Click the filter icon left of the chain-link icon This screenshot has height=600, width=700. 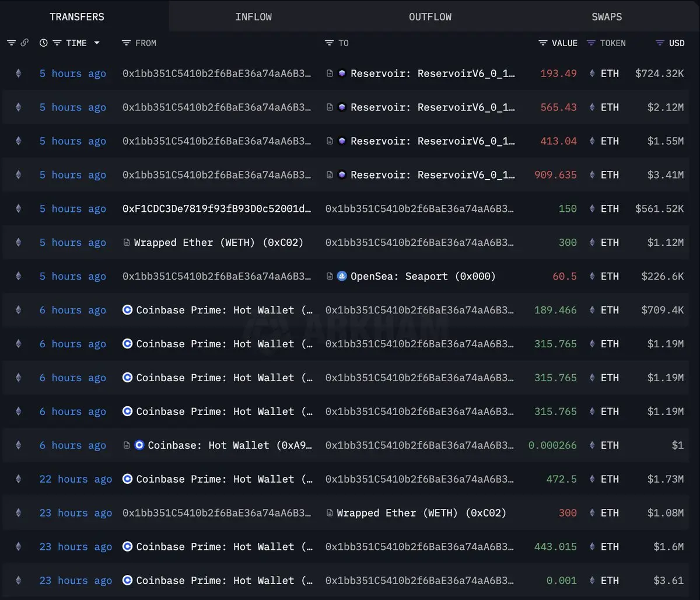pos(11,43)
